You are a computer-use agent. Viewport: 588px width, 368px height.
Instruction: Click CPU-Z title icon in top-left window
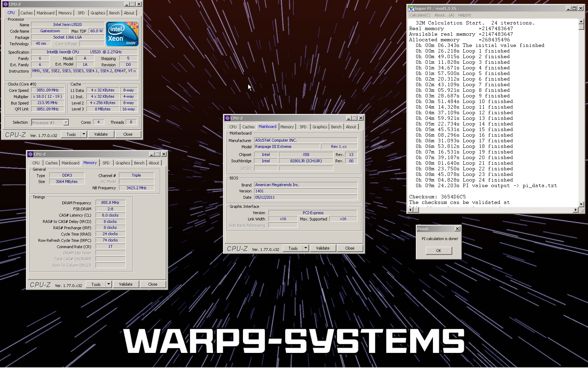click(x=6, y=4)
